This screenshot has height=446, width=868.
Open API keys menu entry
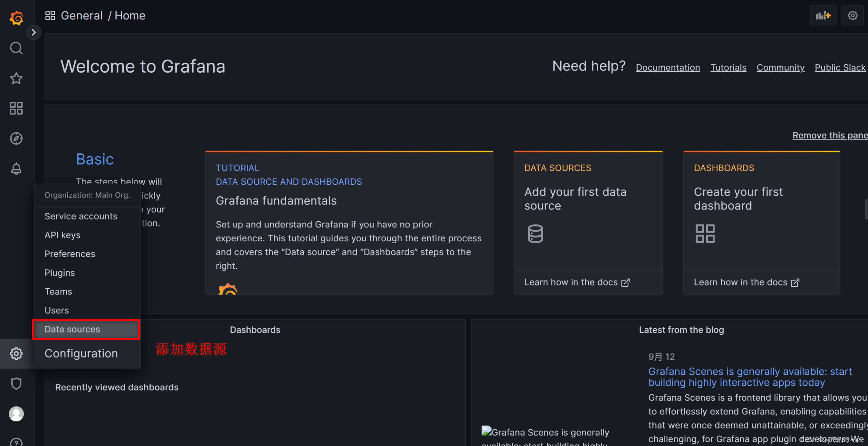coord(62,235)
